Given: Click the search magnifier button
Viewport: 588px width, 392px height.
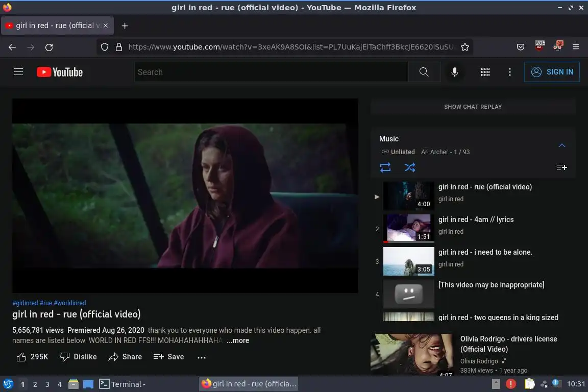Looking at the screenshot, I should pyautogui.click(x=424, y=71).
